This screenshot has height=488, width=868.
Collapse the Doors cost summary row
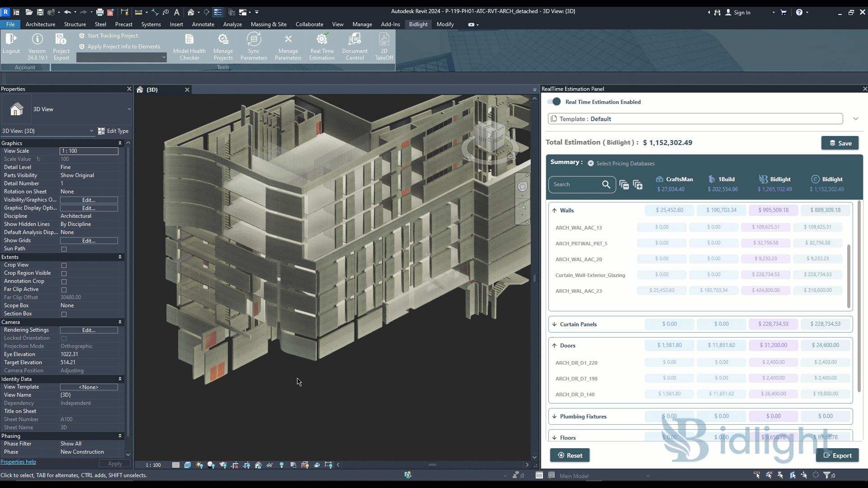(554, 345)
